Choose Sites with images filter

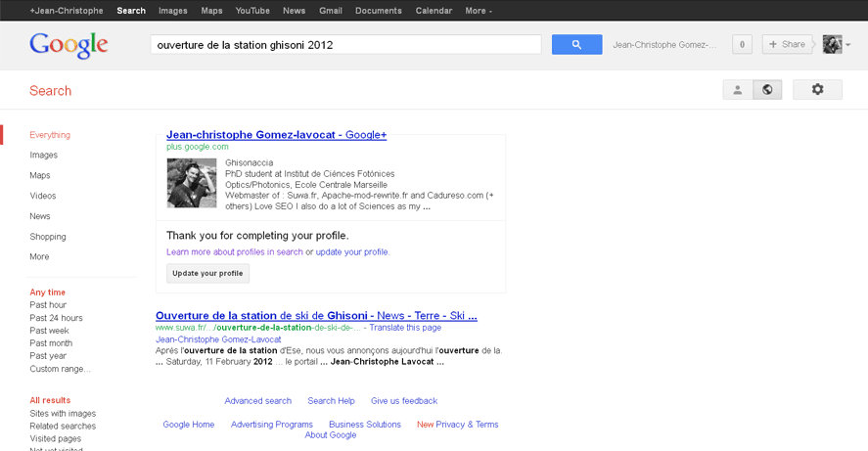pyautogui.click(x=63, y=414)
